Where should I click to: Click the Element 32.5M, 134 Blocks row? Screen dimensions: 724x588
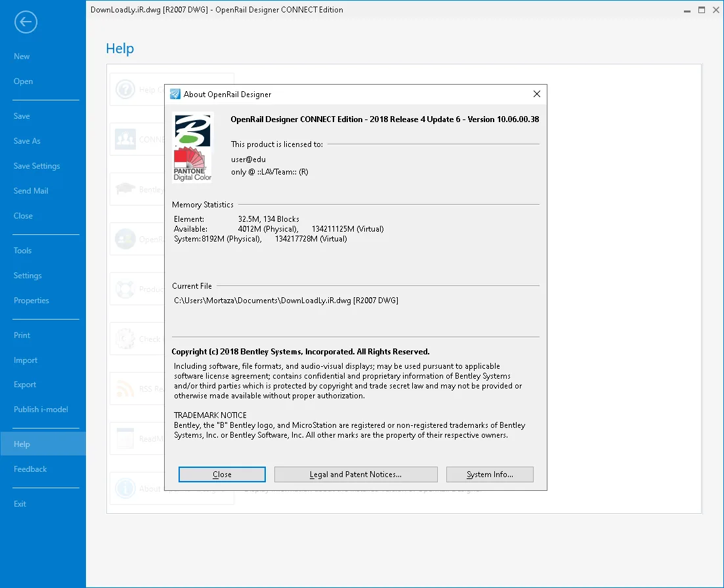[236, 219]
